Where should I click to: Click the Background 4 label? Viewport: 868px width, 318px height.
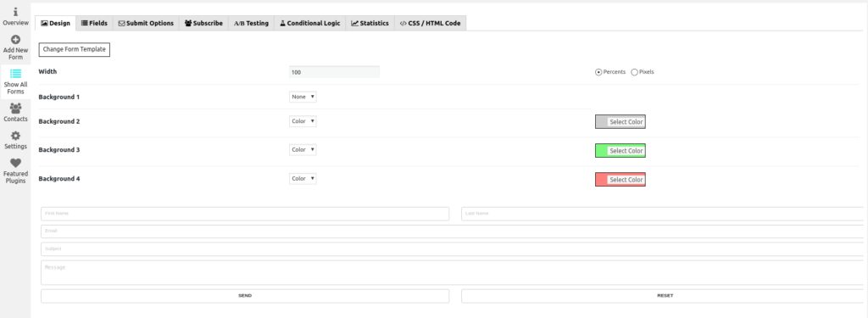click(59, 179)
